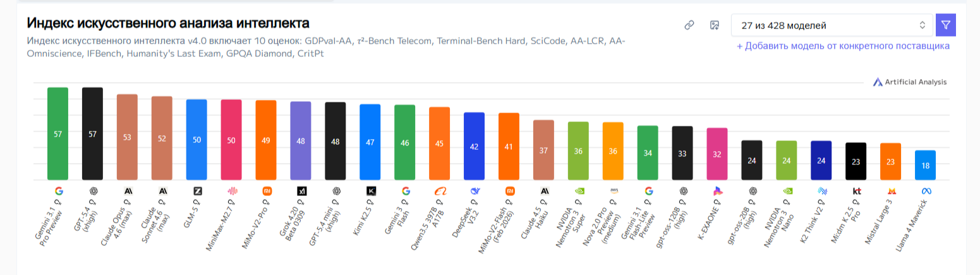The height and width of the screenshot is (275, 980).
Task: Click the copy link icon
Action: (689, 25)
